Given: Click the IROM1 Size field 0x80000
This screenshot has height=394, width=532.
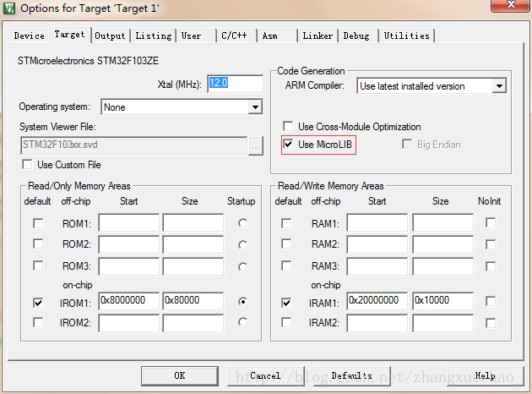Looking at the screenshot, I should (x=193, y=301).
